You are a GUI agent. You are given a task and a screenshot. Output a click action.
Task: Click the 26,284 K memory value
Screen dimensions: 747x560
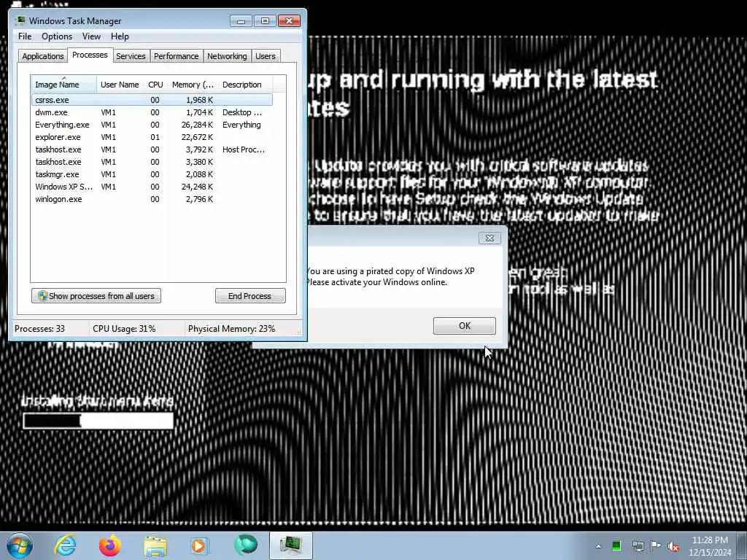(197, 125)
